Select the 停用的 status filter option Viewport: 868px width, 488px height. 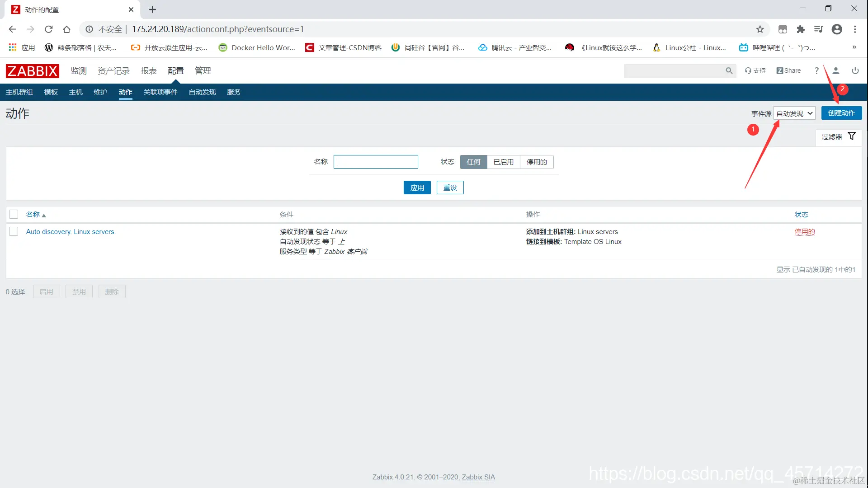click(x=537, y=162)
